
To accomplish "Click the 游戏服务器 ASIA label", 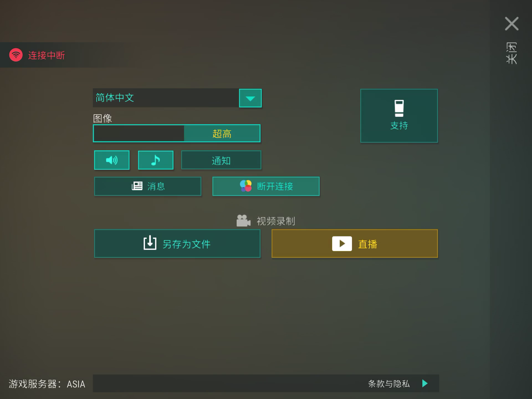I will tap(47, 384).
